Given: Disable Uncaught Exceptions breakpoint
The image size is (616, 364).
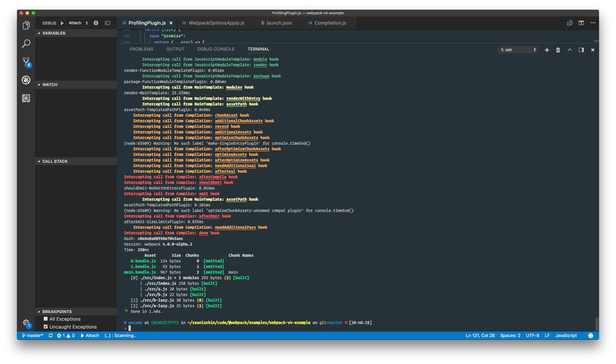Looking at the screenshot, I should click(46, 327).
